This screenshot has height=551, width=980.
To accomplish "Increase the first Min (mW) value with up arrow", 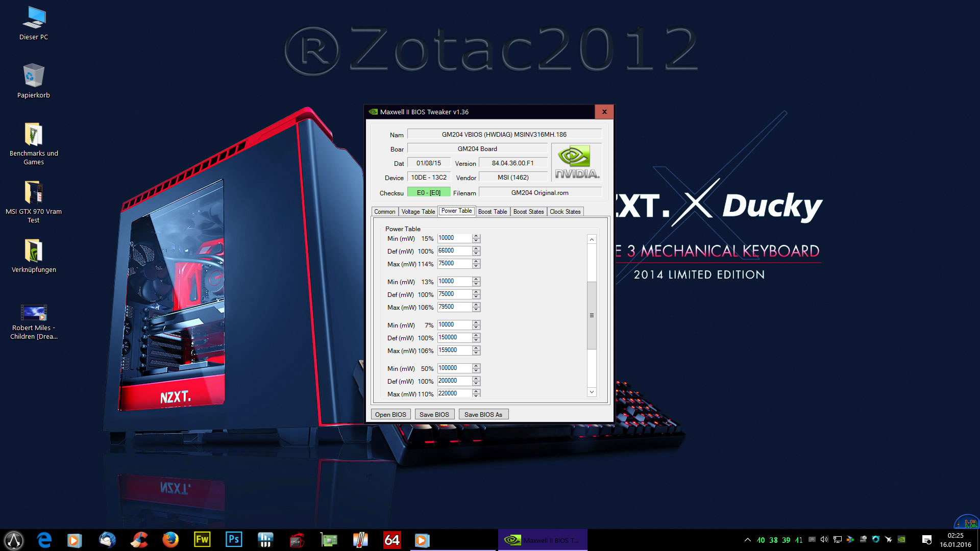I will [x=476, y=236].
